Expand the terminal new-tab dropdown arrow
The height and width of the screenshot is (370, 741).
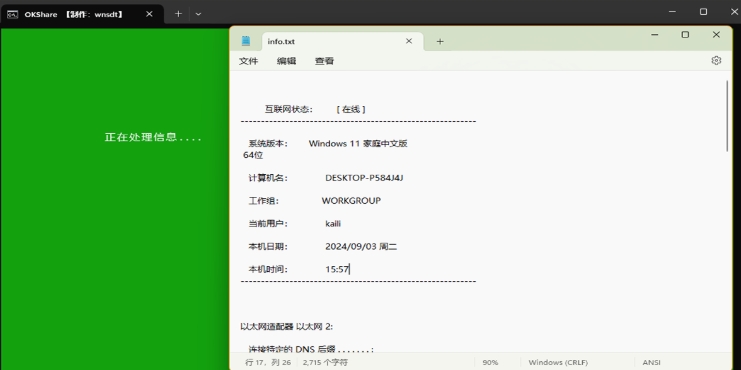click(198, 14)
